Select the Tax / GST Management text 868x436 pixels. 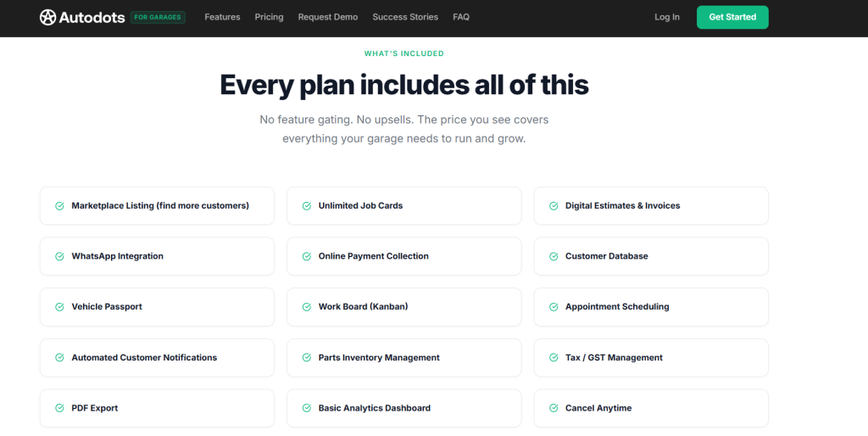pyautogui.click(x=614, y=357)
